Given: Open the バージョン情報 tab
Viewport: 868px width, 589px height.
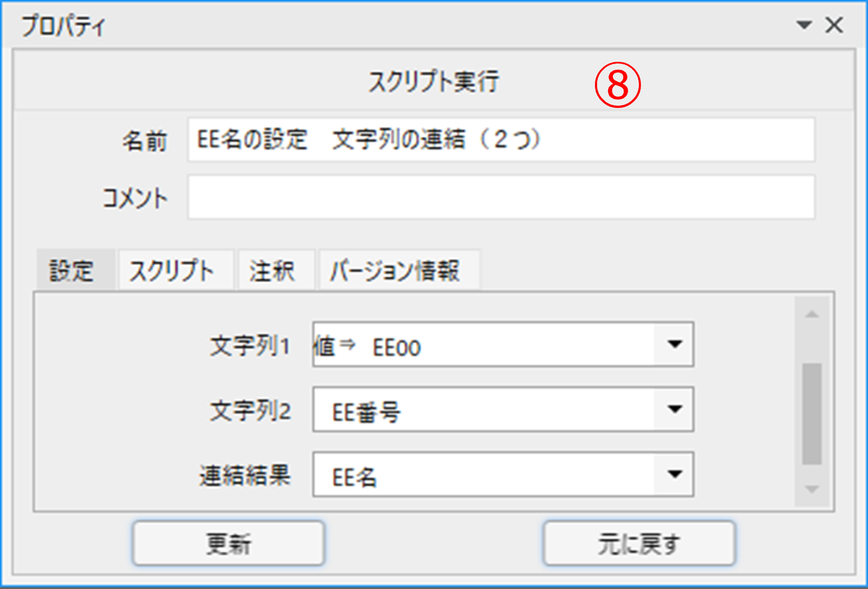Looking at the screenshot, I should coord(395,271).
